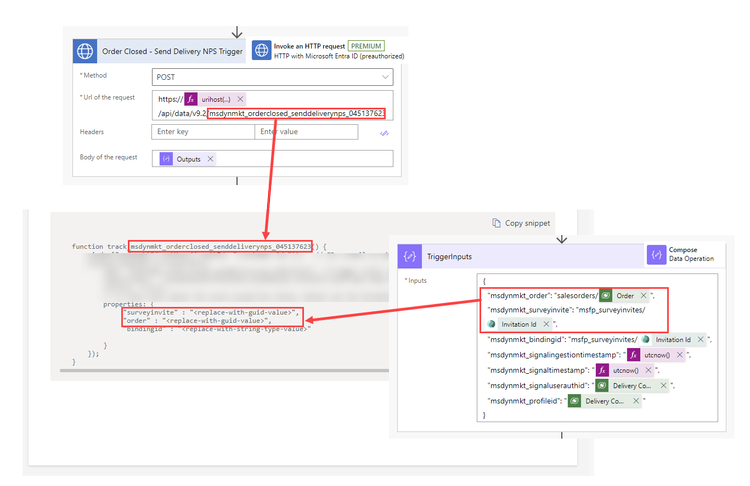
Task: Click the PREMIUM badge on HTTP request
Action: tap(366, 46)
